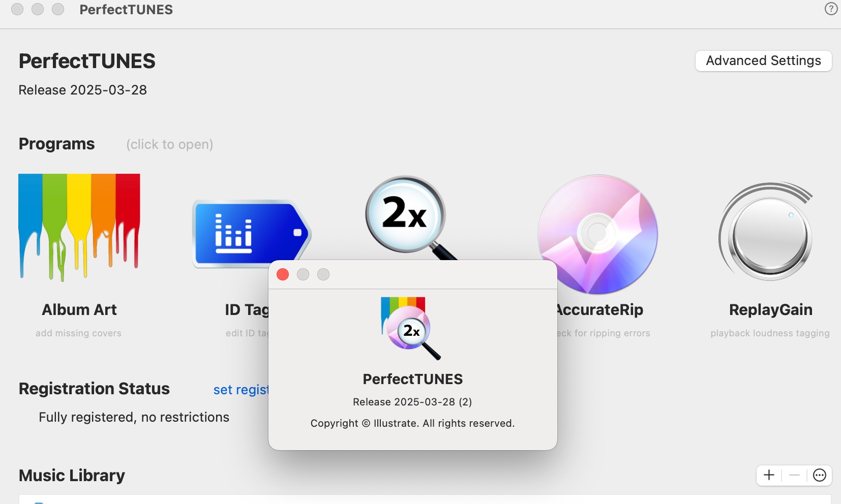Click the set registration link
Image resolution: width=841 pixels, height=504 pixels.
(241, 390)
